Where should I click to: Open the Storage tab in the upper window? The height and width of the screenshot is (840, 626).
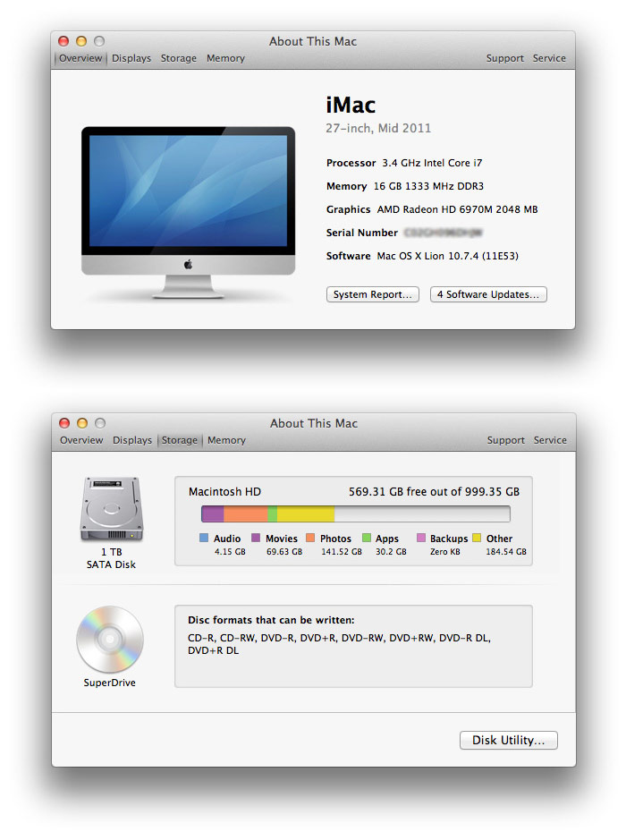point(178,58)
